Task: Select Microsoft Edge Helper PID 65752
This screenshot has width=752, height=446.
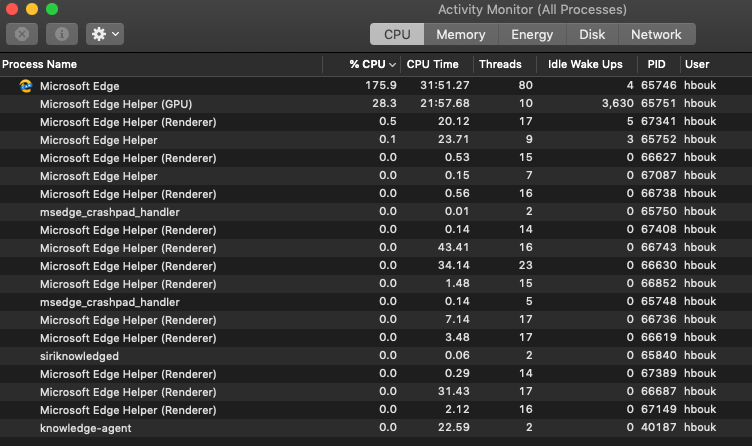Action: [x=376, y=140]
